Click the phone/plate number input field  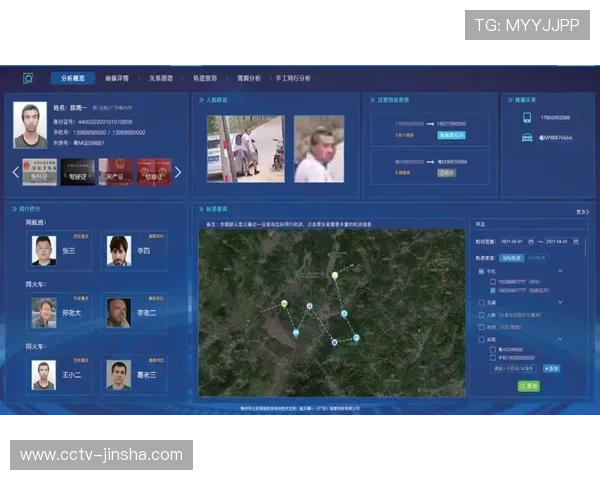[512, 369]
